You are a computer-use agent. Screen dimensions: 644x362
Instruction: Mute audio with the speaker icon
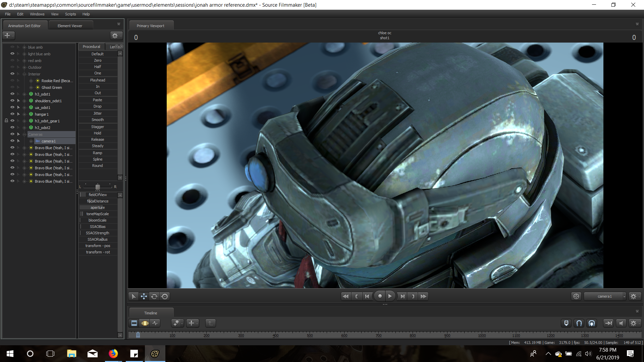click(621, 323)
